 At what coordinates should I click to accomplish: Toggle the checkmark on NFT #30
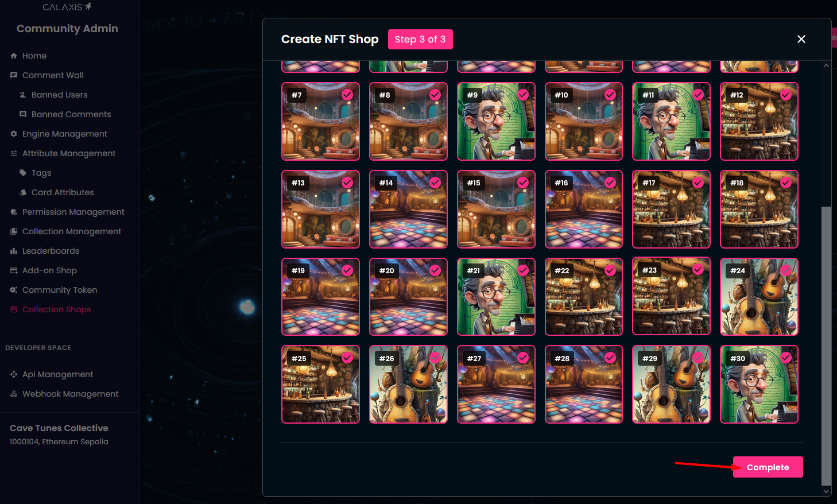click(786, 358)
